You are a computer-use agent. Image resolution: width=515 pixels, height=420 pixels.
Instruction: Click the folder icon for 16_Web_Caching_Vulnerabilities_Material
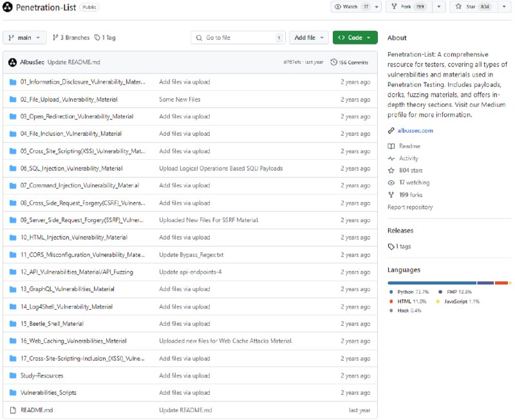13,341
